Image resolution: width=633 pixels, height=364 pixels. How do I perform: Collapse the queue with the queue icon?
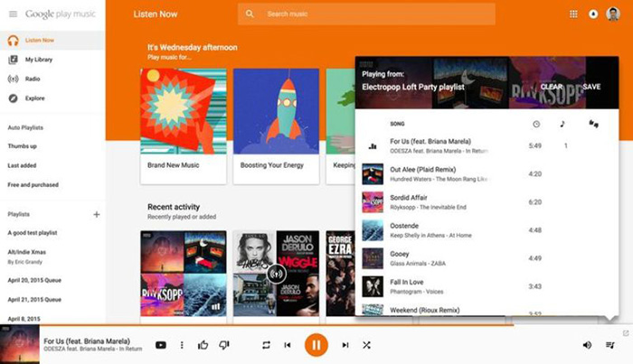point(611,345)
